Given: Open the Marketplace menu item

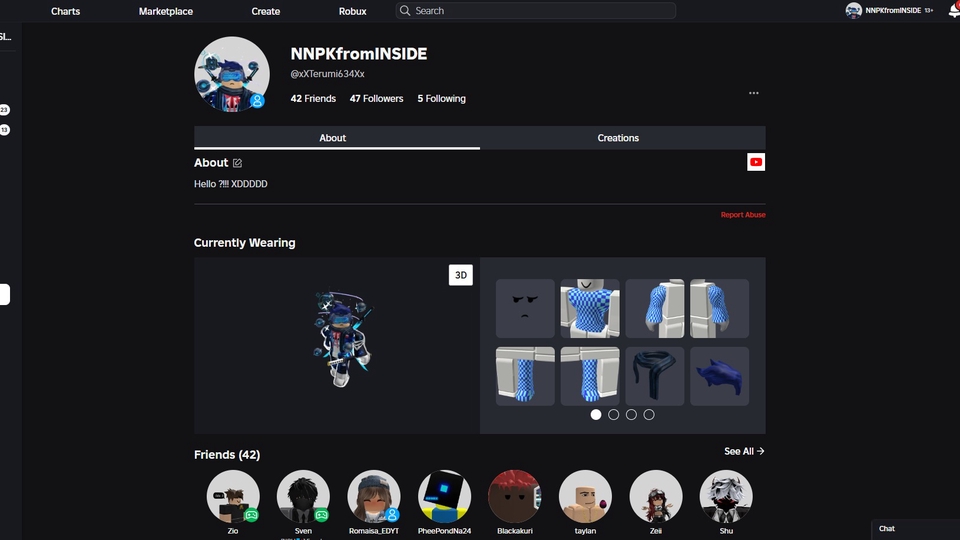Looking at the screenshot, I should point(166,11).
